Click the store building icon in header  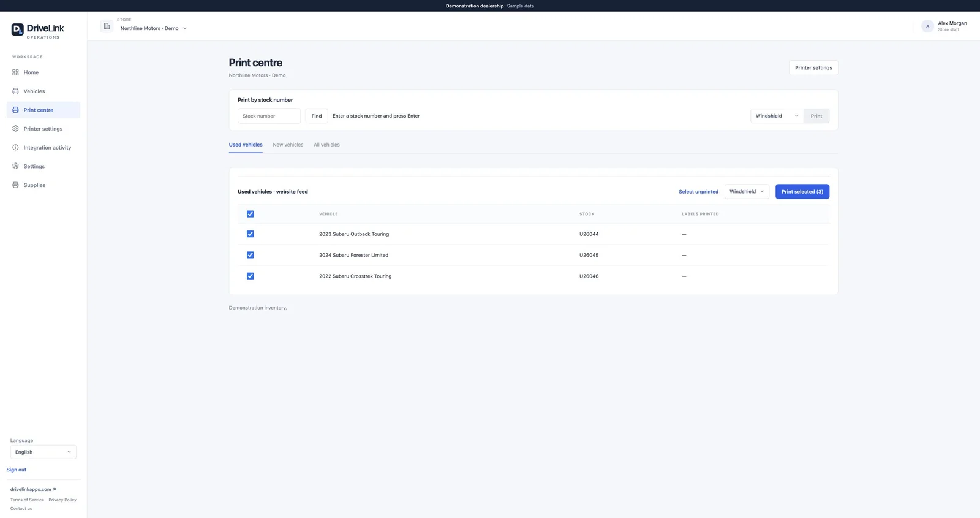[107, 26]
